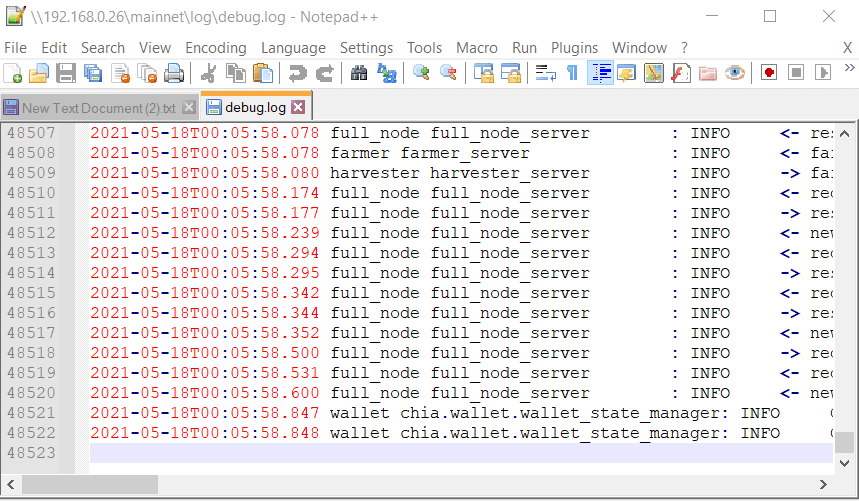The width and height of the screenshot is (859, 501).
Task: Click the Save All icon
Action: pos(93,72)
